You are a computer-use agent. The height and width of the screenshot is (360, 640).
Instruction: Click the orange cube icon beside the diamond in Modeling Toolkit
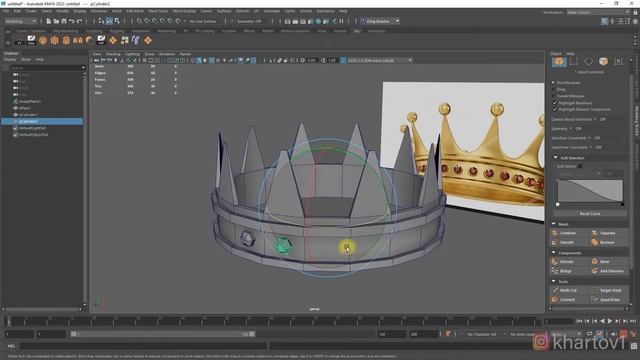point(603,61)
